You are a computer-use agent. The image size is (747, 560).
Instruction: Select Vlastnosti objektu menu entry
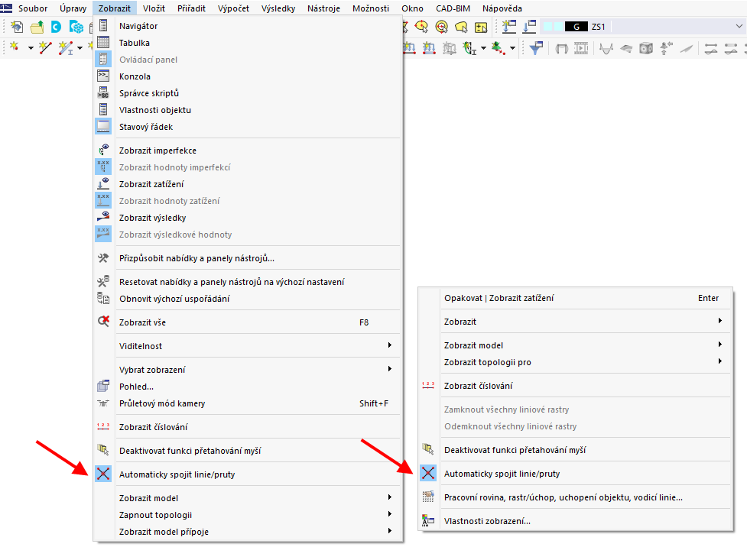pyautogui.click(x=246, y=110)
